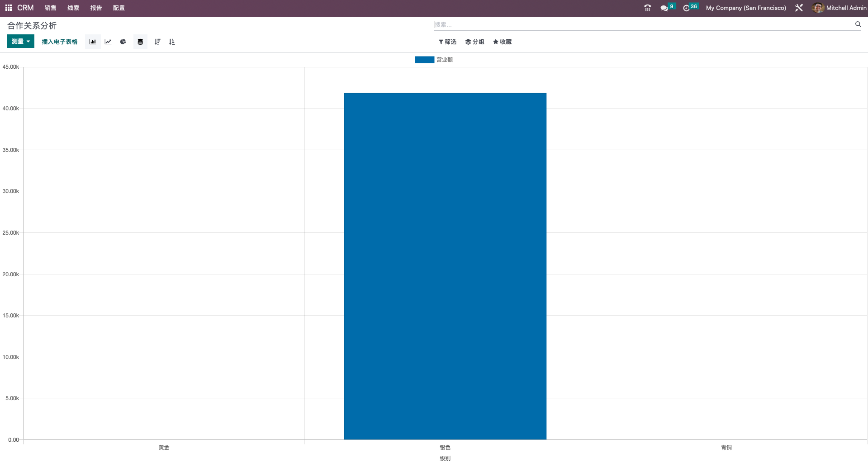Click the 营业额 legend text

click(x=445, y=60)
